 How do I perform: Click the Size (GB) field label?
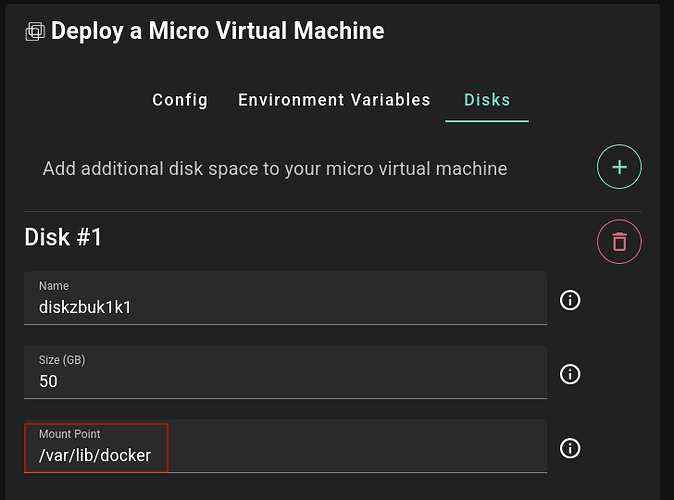[x=62, y=360]
